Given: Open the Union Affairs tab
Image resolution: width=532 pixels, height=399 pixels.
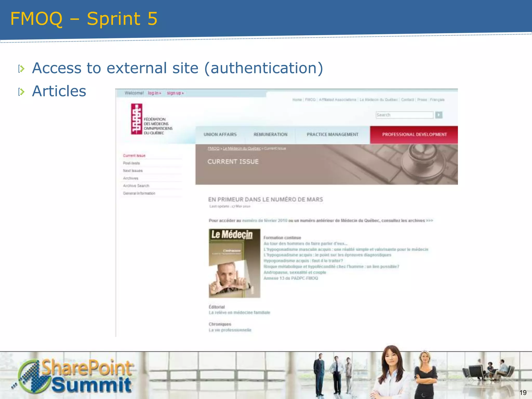Looking at the screenshot, I should click(x=220, y=135).
